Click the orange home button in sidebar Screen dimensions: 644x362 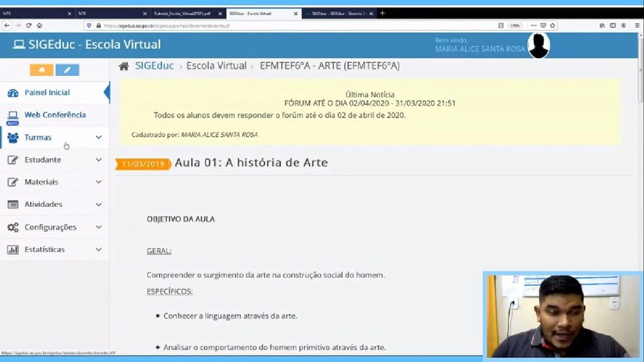point(42,70)
